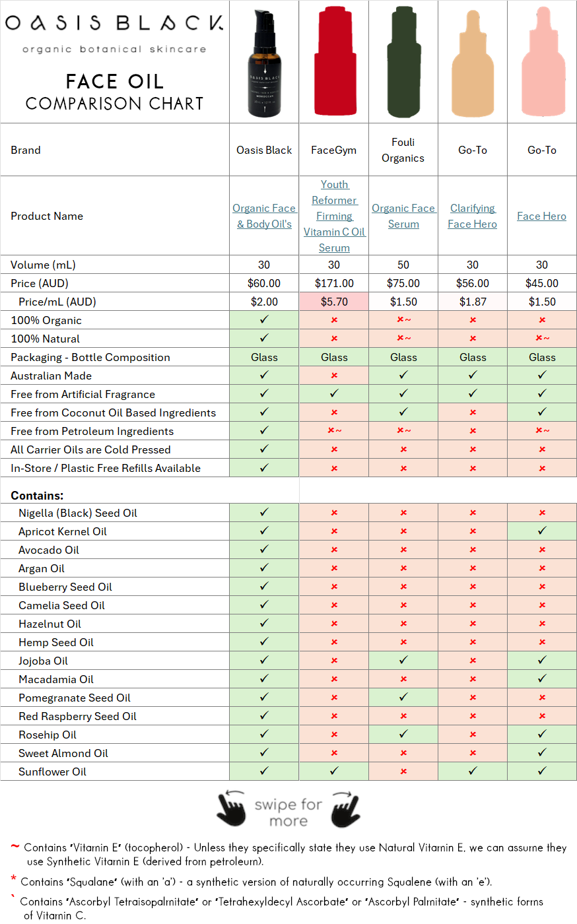Click the left swipe hand icon

coord(231,809)
